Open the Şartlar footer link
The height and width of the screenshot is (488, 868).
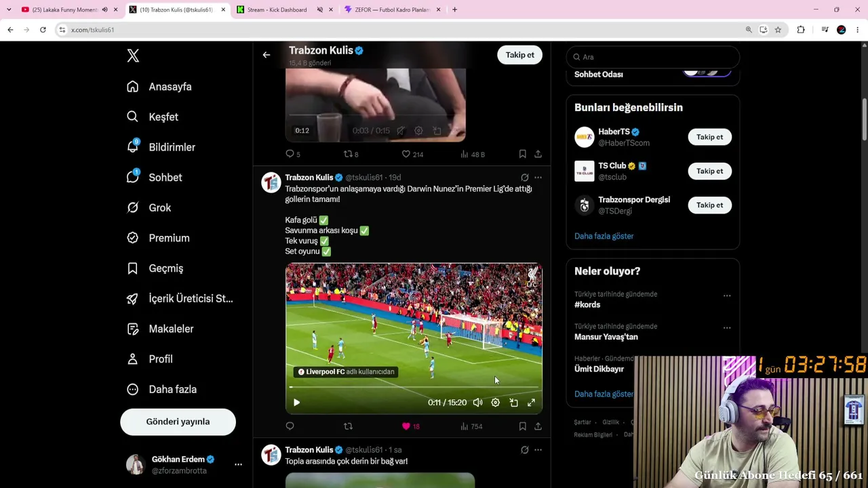pyautogui.click(x=583, y=422)
